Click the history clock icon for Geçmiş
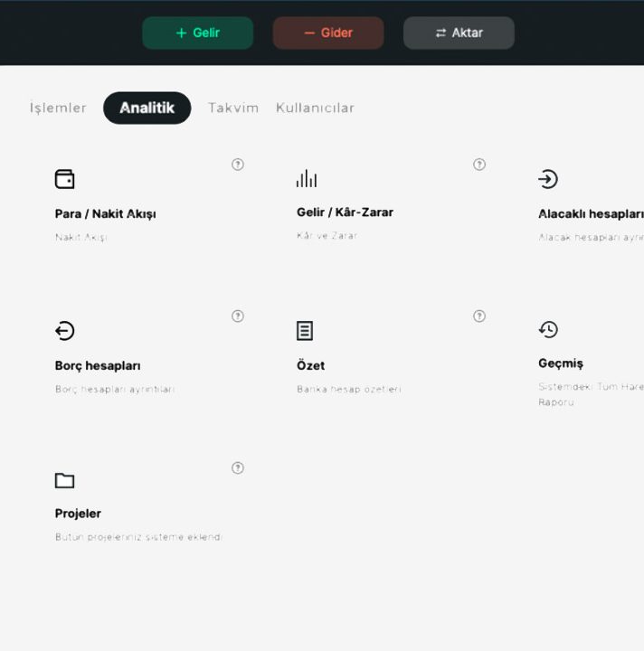The height and width of the screenshot is (651, 644). pyautogui.click(x=548, y=330)
